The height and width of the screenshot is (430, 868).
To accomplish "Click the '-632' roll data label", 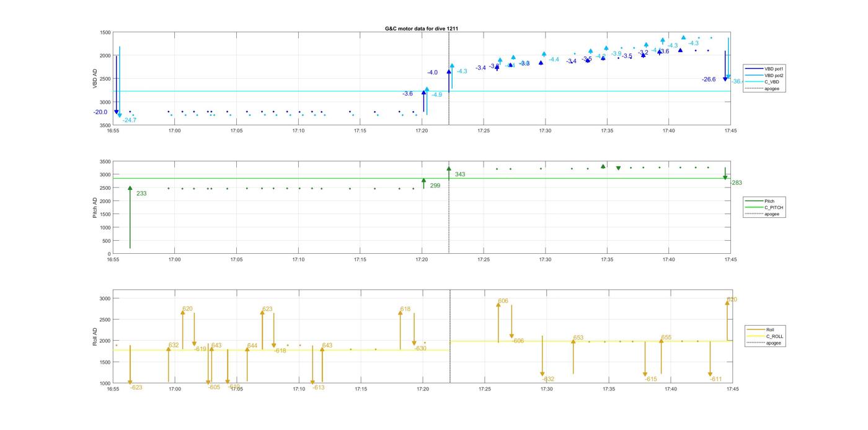I will click(548, 379).
